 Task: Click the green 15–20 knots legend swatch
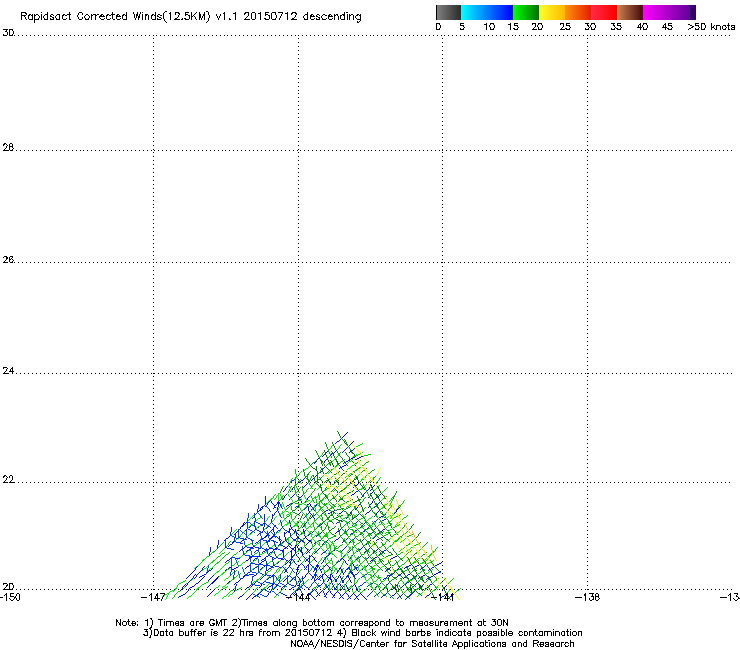tap(526, 12)
